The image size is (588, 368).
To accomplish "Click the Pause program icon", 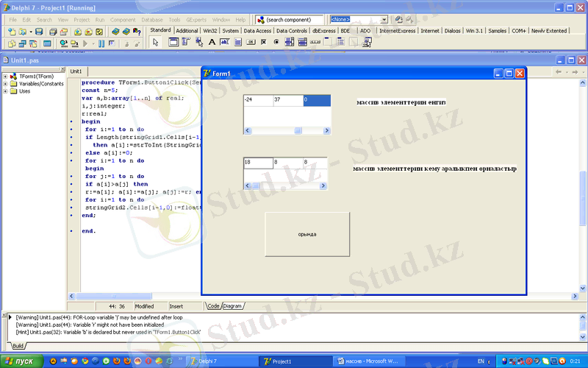I will (x=101, y=44).
